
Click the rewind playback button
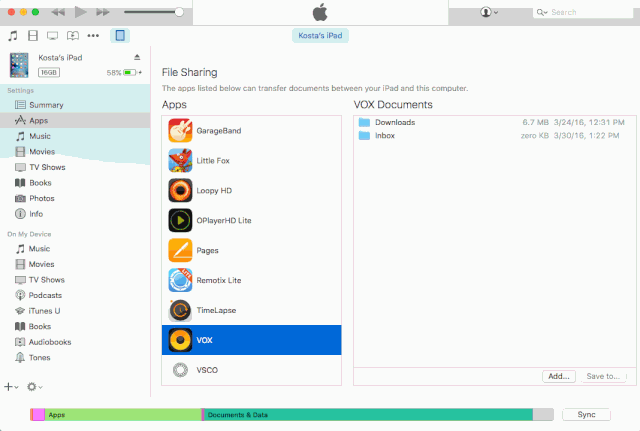point(58,12)
